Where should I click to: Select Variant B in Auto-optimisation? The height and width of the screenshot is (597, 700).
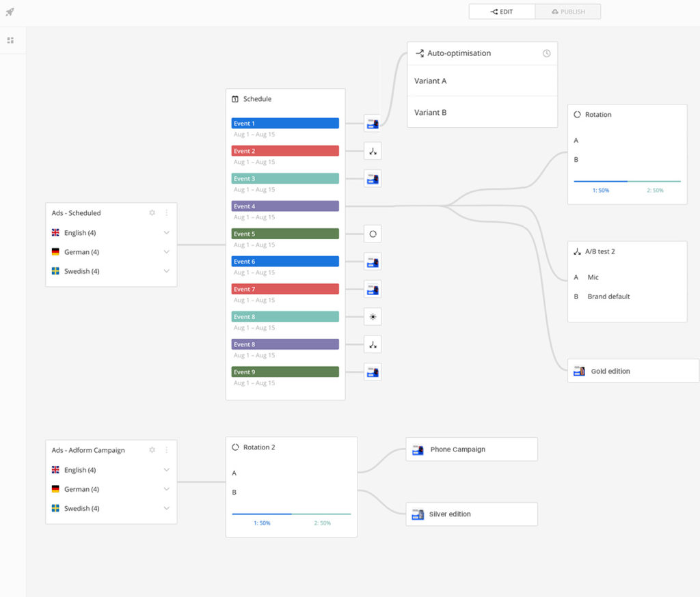[482, 112]
